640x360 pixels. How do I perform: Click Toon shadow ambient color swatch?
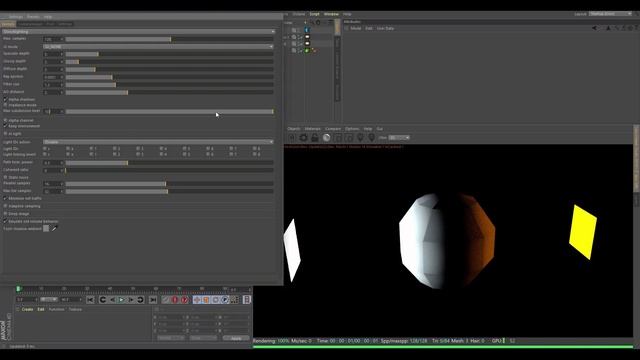pyautogui.click(x=46, y=229)
